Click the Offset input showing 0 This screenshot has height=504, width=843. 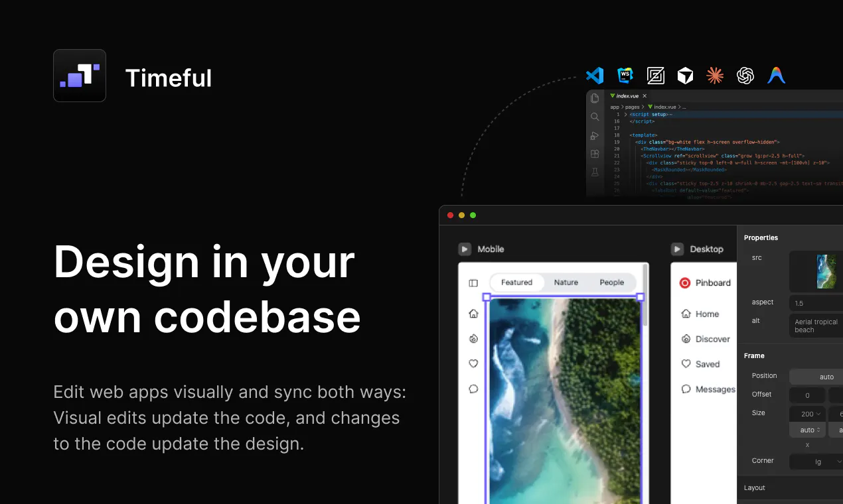click(807, 395)
